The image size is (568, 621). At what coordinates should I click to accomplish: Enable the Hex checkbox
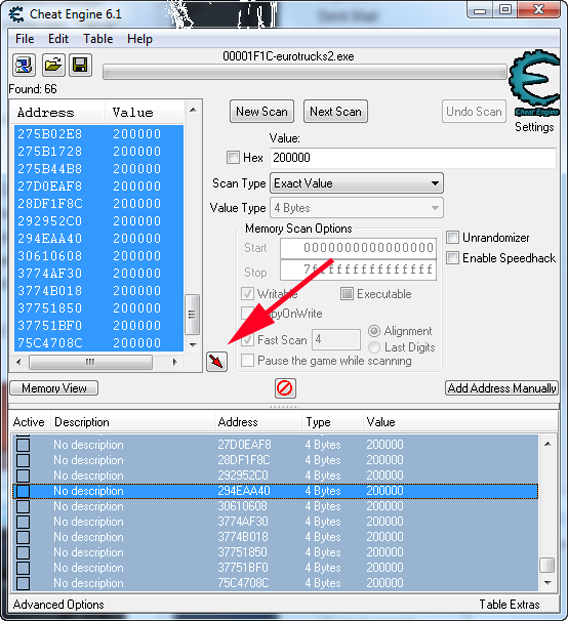click(x=233, y=158)
